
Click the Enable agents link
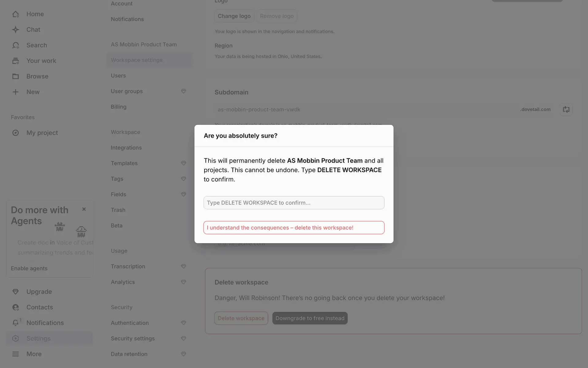coord(29,268)
